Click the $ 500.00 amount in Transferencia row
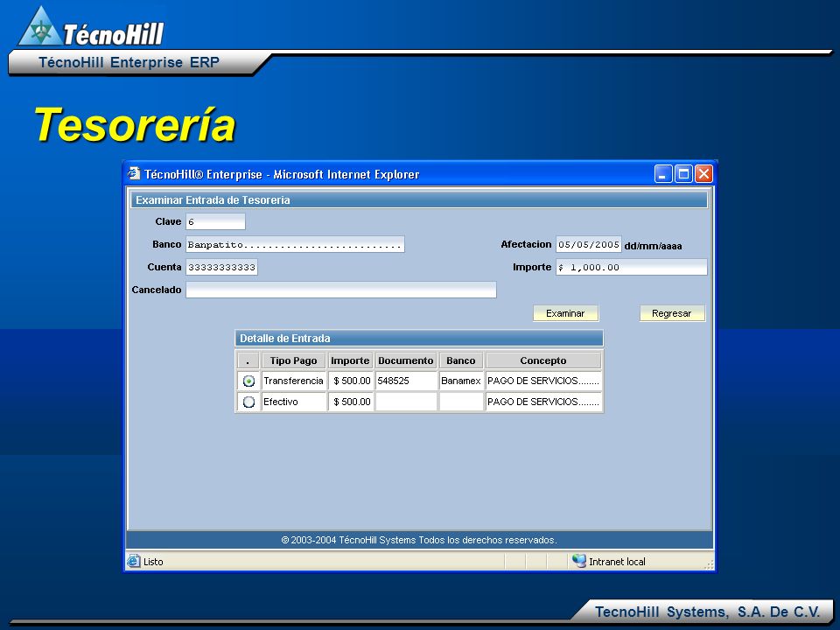This screenshot has width=840, height=630. 352,381
